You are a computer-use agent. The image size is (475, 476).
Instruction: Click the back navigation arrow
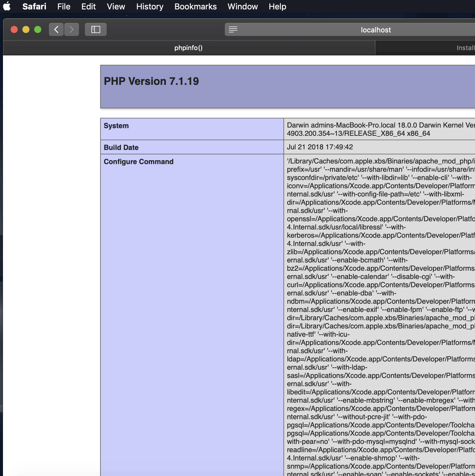(x=56, y=29)
